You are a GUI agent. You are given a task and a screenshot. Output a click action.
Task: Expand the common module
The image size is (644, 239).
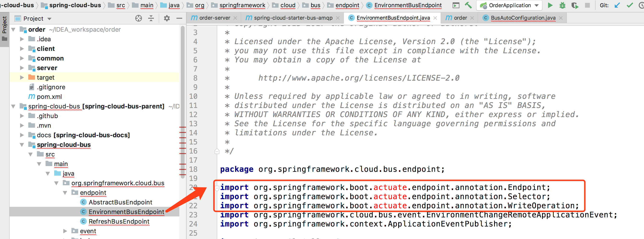(22, 58)
